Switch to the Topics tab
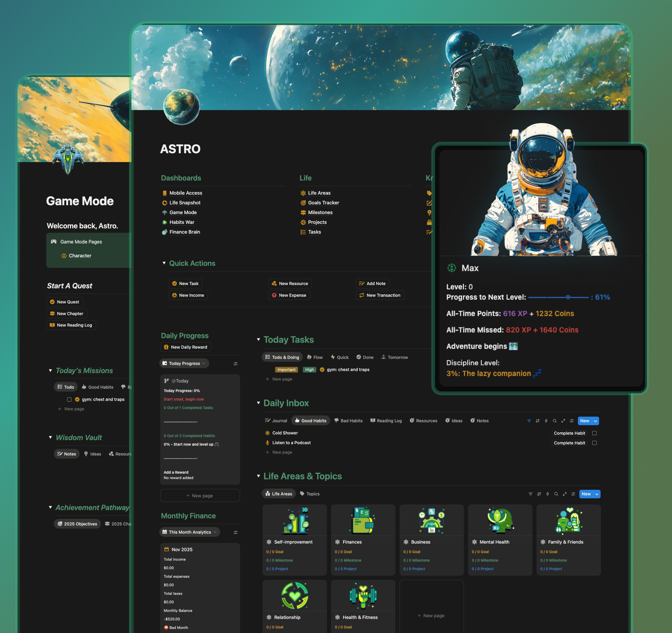 coord(310,494)
